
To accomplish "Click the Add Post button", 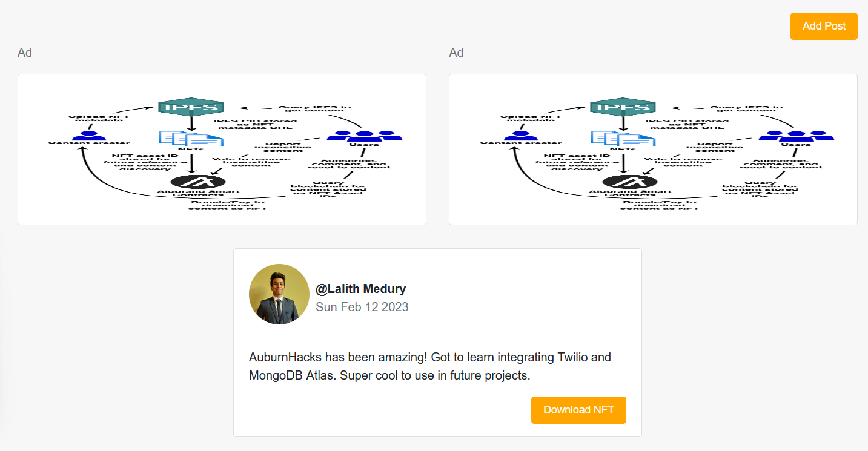I will 824,26.
